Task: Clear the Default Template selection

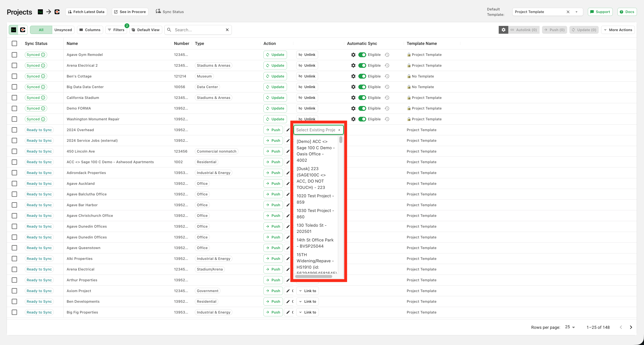Action: click(568, 12)
